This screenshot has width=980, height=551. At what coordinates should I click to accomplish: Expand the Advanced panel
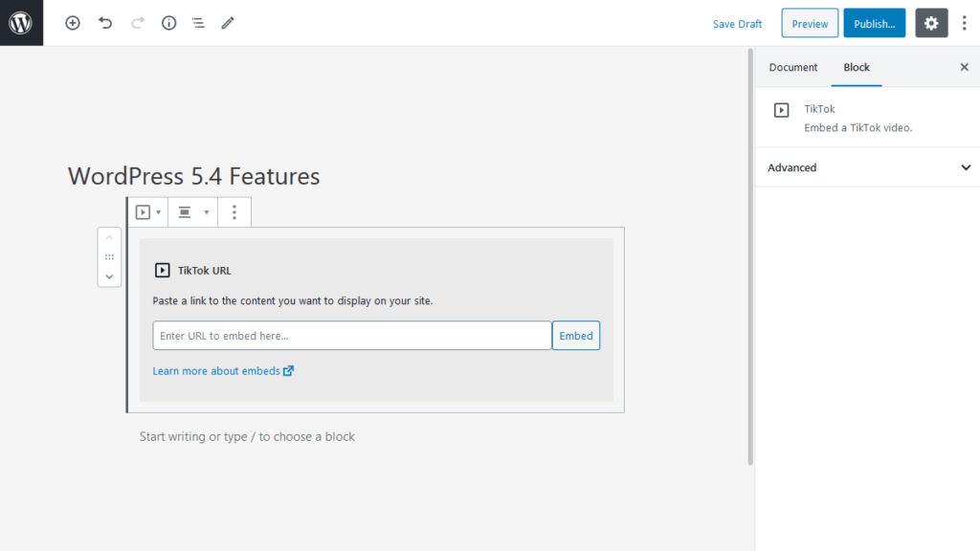(867, 167)
